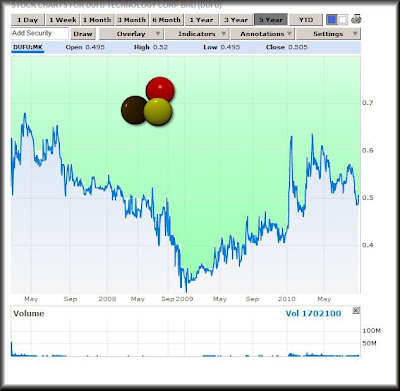Choose the white chart theme swatch
Image resolution: width=400 pixels, height=391 pixels.
(343, 20)
